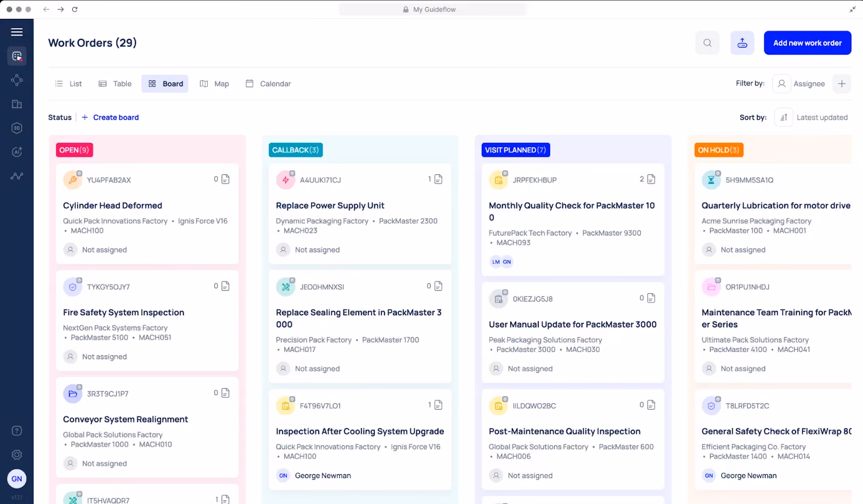Open the hamburger menu in sidebar
This screenshot has height=504, width=863.
[17, 32]
